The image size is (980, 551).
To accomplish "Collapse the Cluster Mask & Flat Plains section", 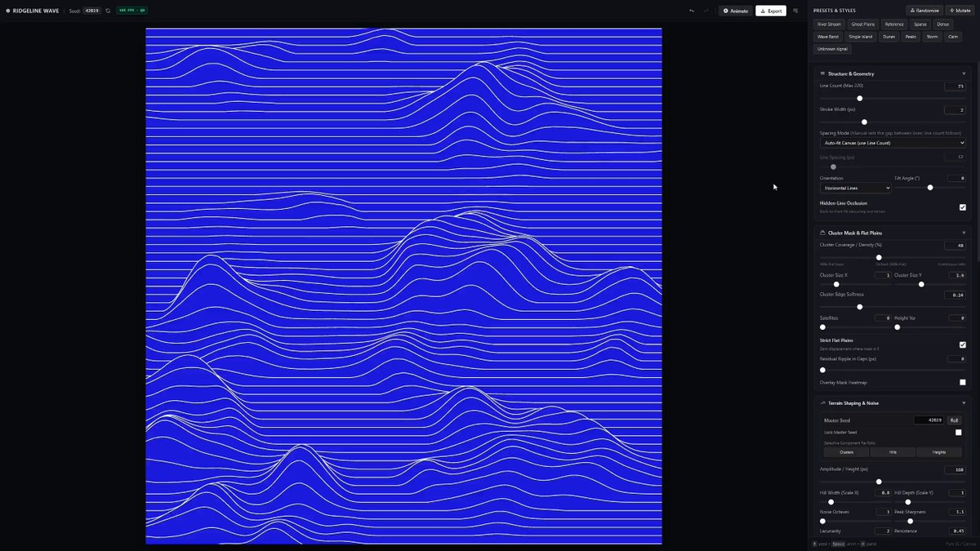I will 964,233.
